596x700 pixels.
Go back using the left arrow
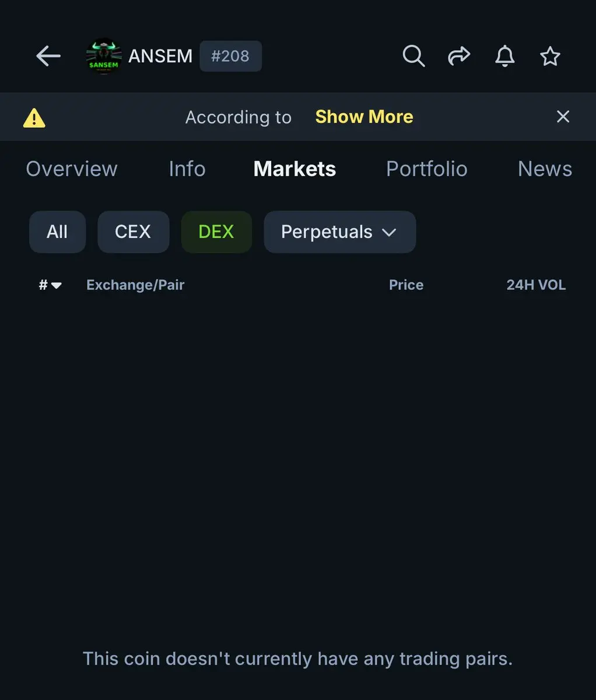click(48, 56)
